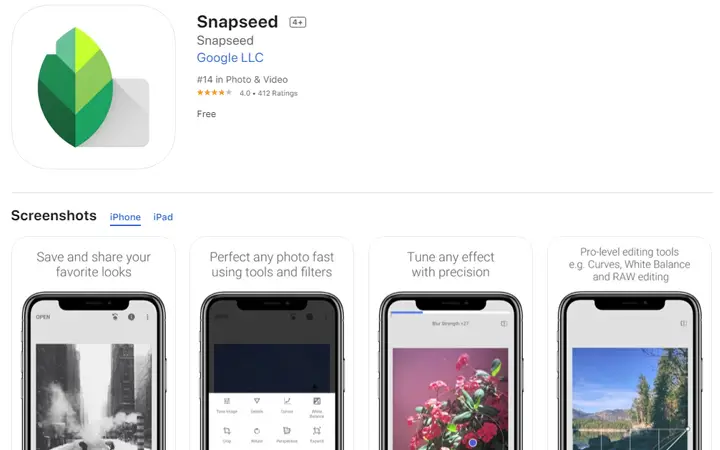This screenshot has height=450, width=720.
Task: Tap the Expand tool icon
Action: pyautogui.click(x=317, y=431)
